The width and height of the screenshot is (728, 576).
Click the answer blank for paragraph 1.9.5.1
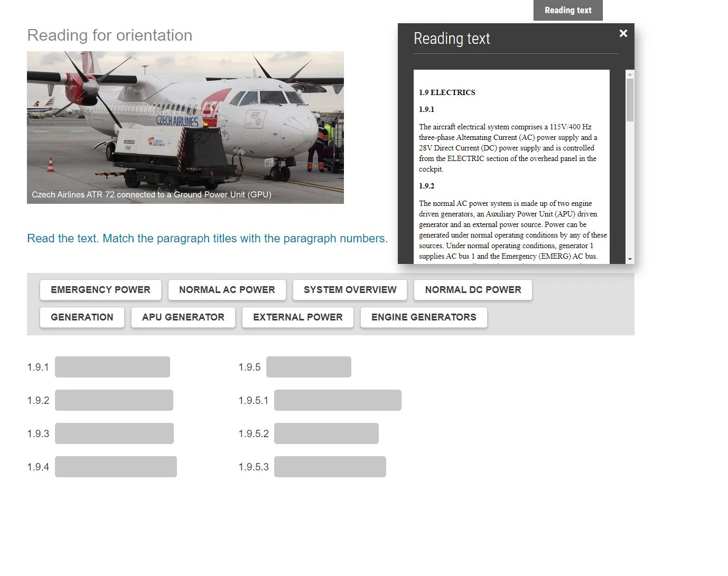338,400
